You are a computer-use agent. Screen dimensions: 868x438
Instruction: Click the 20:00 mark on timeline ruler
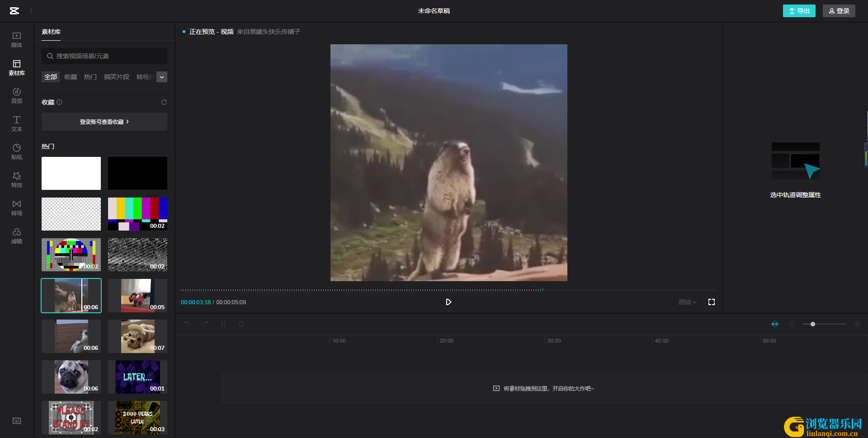coord(447,341)
